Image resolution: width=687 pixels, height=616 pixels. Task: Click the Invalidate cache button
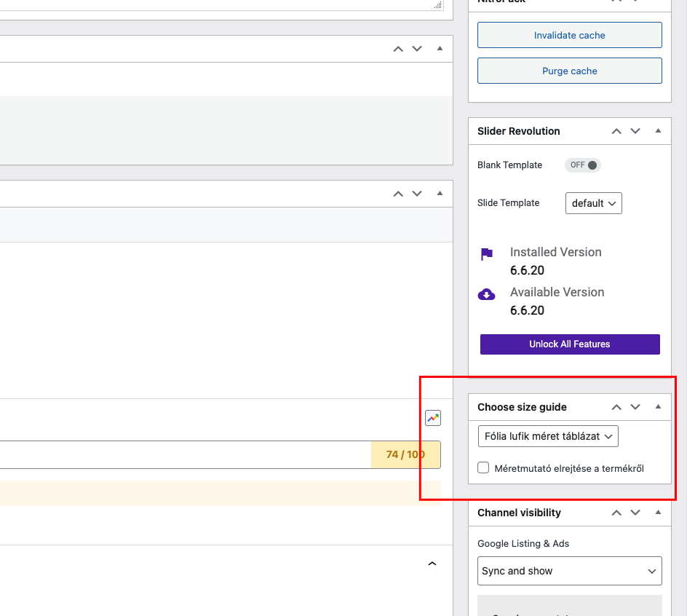pyautogui.click(x=570, y=35)
